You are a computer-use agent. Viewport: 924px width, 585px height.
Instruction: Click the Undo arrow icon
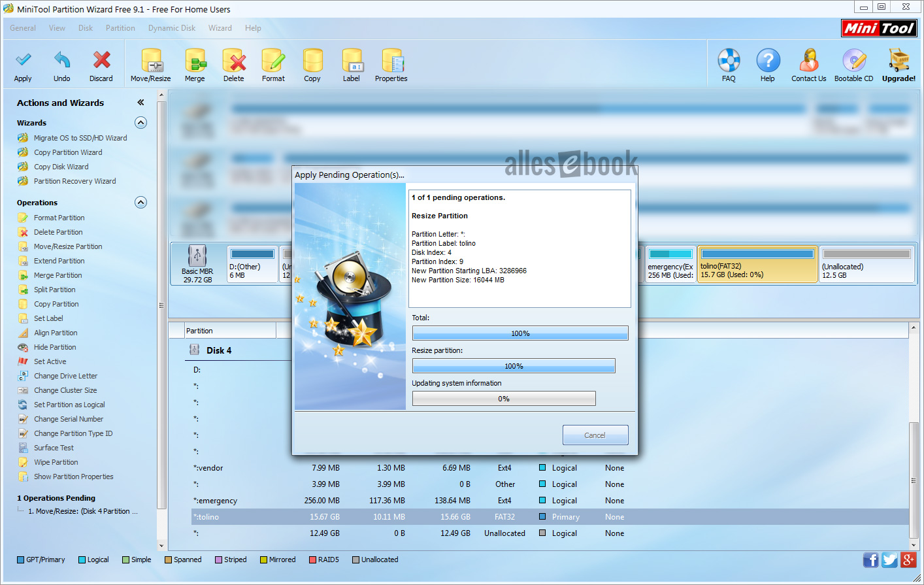click(x=62, y=60)
